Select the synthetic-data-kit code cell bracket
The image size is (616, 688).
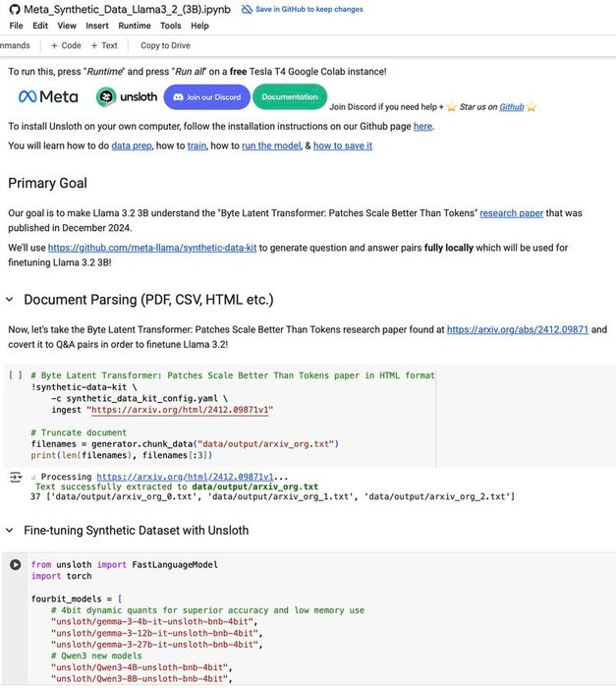[15, 374]
